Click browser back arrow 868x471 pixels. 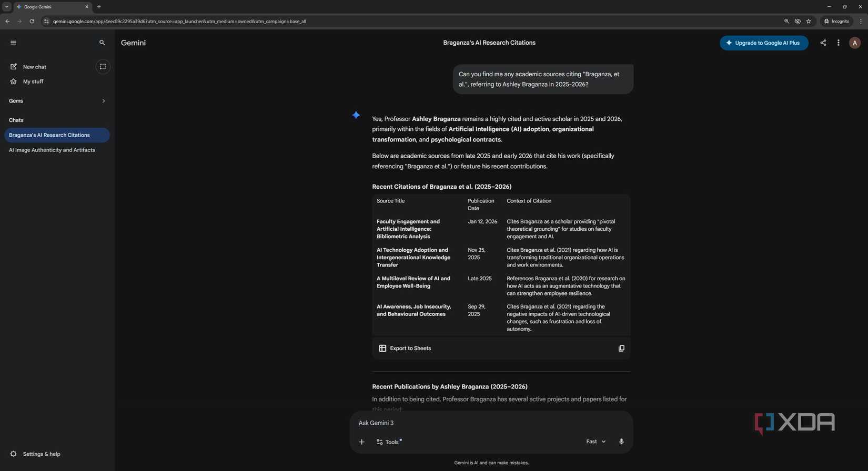7,21
